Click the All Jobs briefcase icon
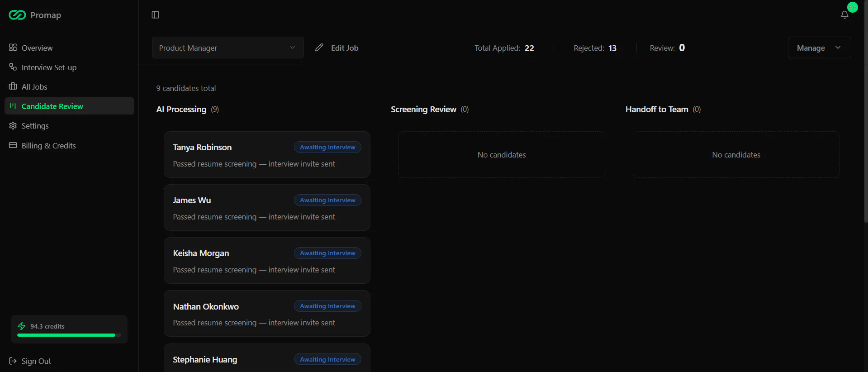The height and width of the screenshot is (372, 868). 13,86
